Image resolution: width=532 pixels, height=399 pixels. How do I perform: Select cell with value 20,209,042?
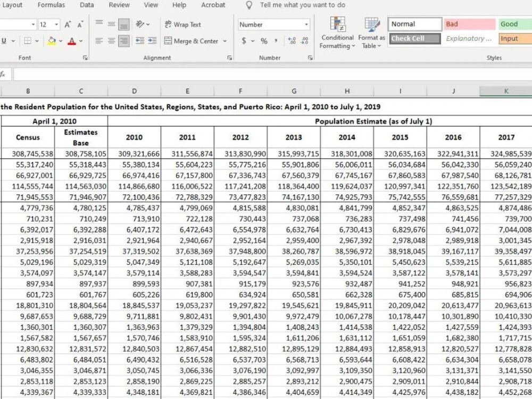point(400,306)
